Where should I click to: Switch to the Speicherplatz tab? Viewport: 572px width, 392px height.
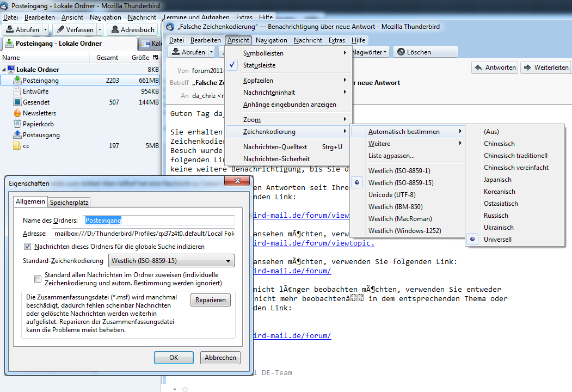70,203
